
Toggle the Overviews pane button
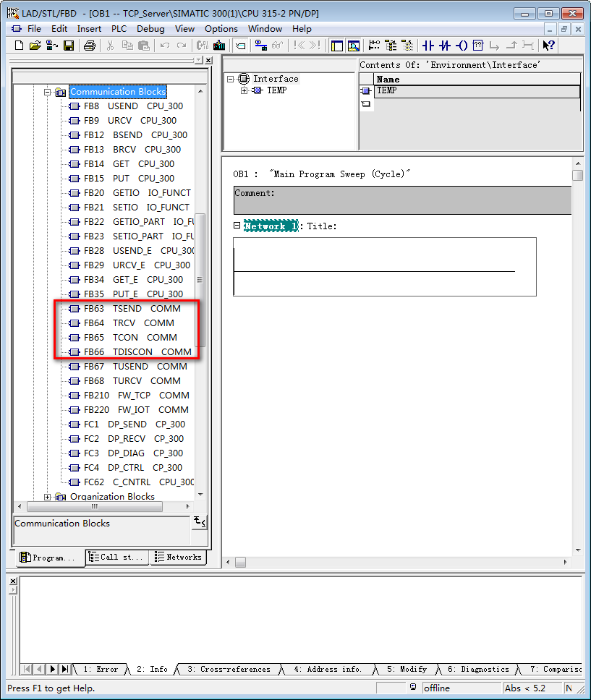click(x=337, y=45)
